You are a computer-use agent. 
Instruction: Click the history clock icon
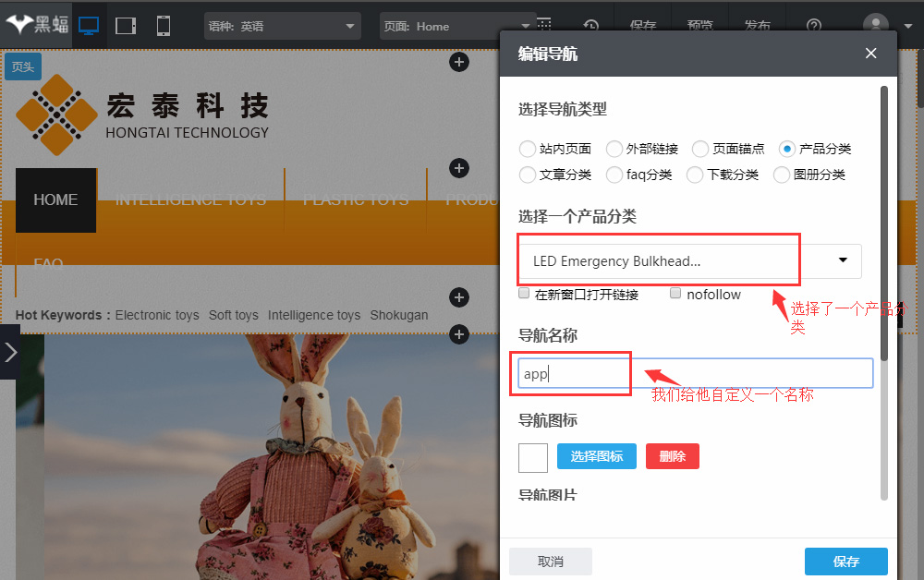coord(590,26)
